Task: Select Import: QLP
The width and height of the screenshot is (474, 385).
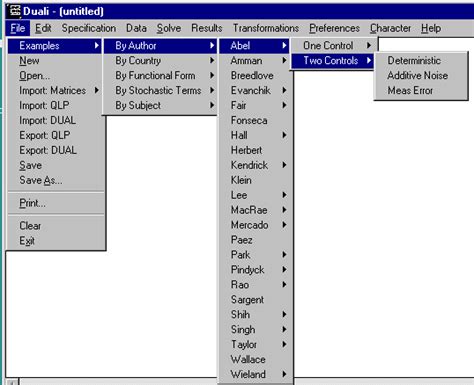Action: (55, 105)
